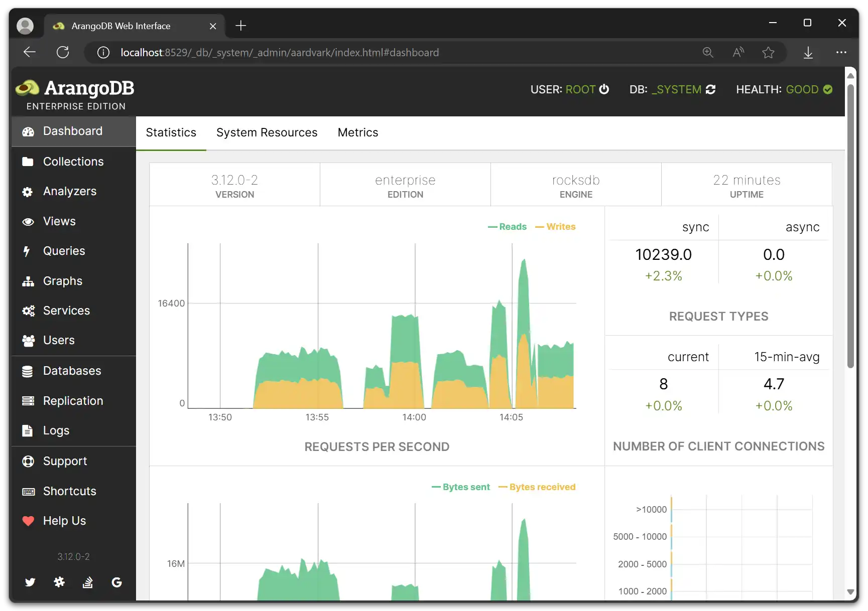Click the 3.12.0-2 version text in sidebar
The image size is (868, 611).
point(73,557)
